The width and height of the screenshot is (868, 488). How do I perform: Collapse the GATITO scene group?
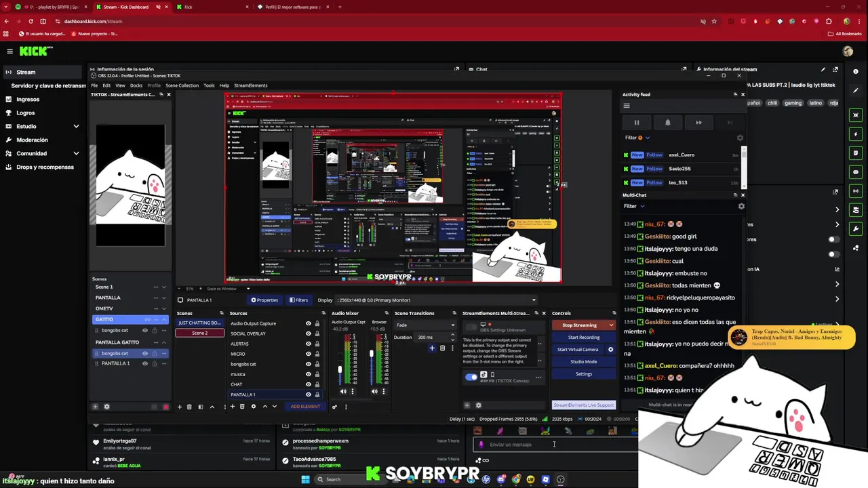click(163, 319)
